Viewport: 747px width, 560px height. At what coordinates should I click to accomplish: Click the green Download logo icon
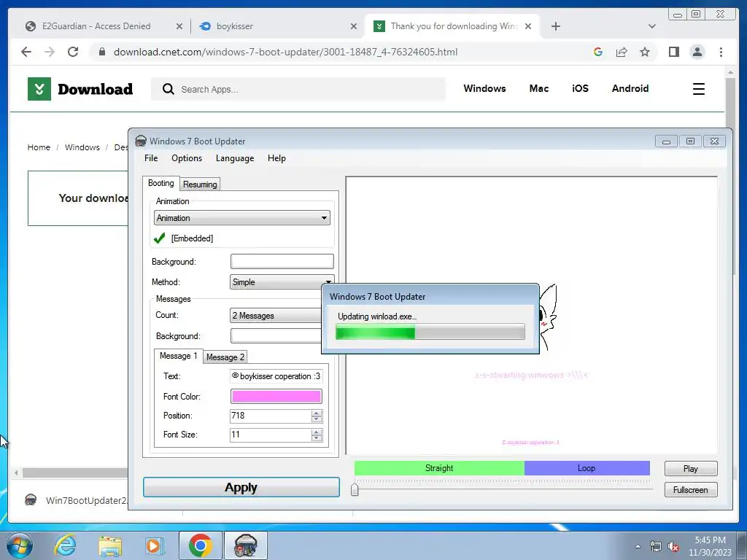coord(39,88)
